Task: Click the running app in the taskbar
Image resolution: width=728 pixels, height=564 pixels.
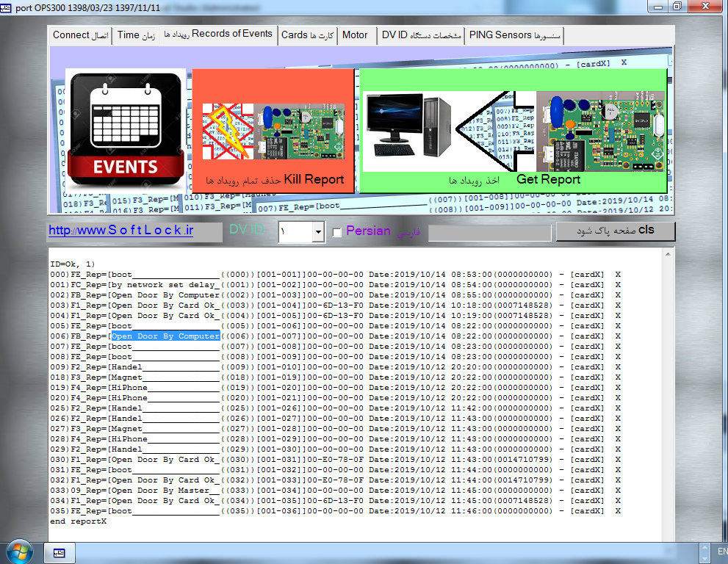Action: (x=60, y=551)
